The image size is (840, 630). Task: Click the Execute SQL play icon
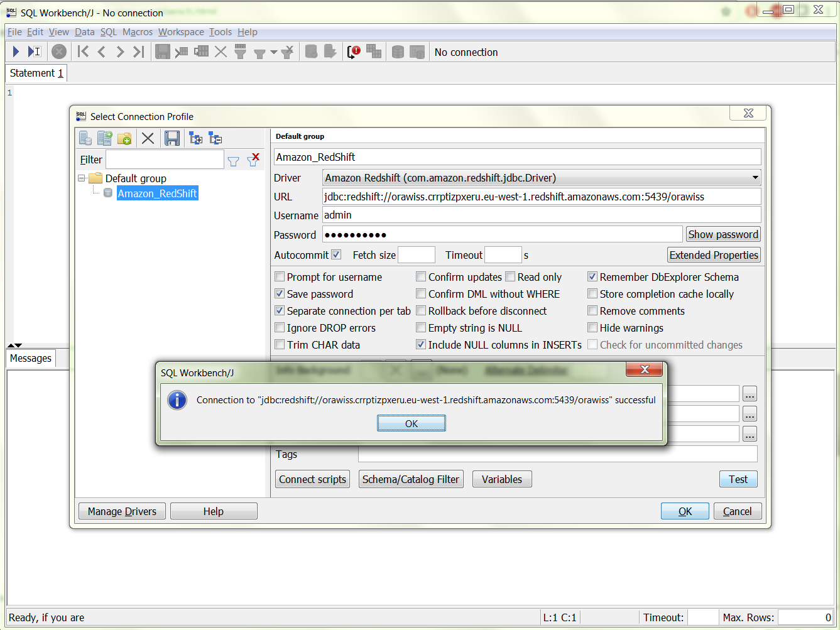click(16, 52)
